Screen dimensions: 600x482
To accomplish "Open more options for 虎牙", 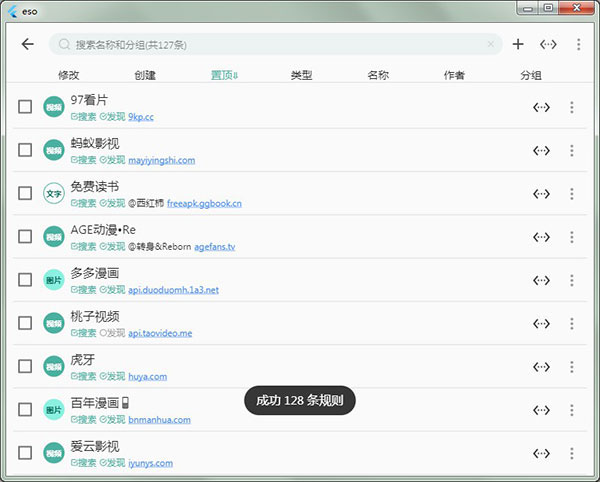I will [572, 366].
